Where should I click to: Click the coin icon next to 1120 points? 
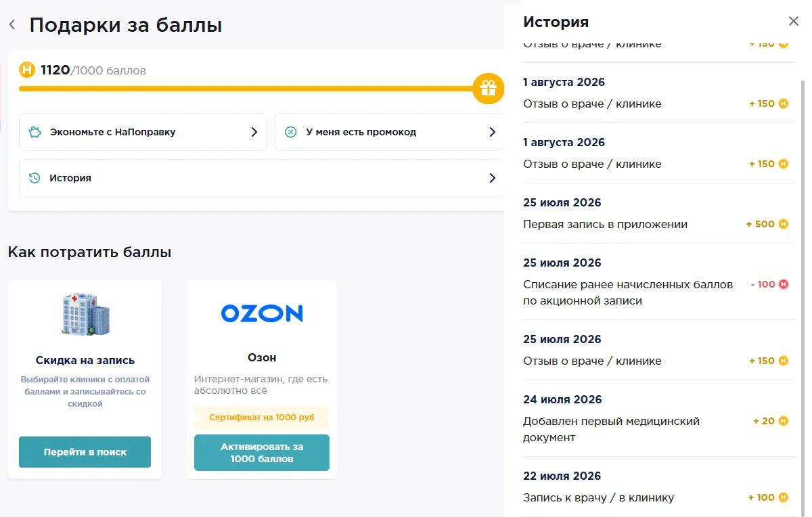click(27, 70)
